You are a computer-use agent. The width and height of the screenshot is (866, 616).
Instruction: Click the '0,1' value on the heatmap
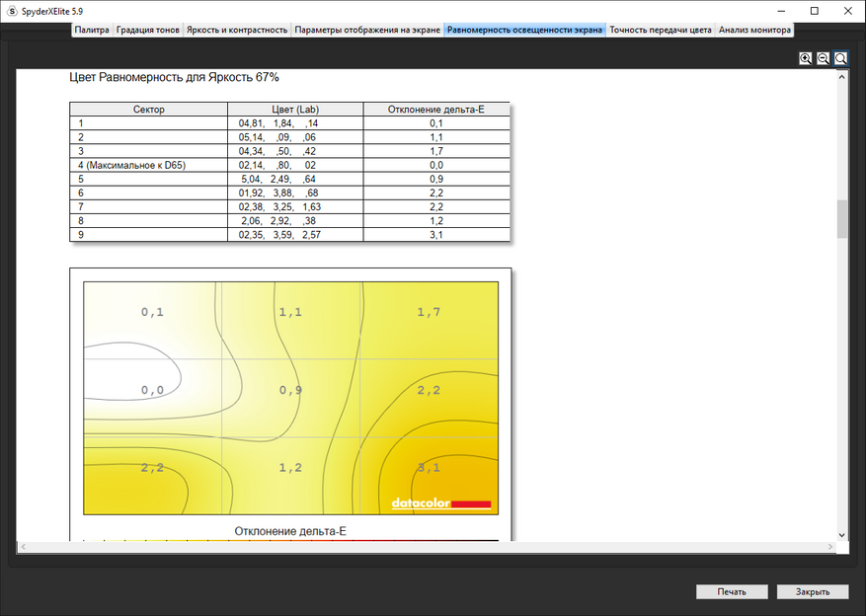152,312
